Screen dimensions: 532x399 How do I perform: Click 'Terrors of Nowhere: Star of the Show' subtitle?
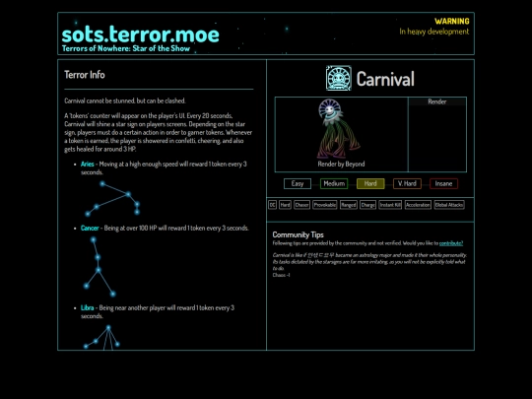tap(126, 48)
